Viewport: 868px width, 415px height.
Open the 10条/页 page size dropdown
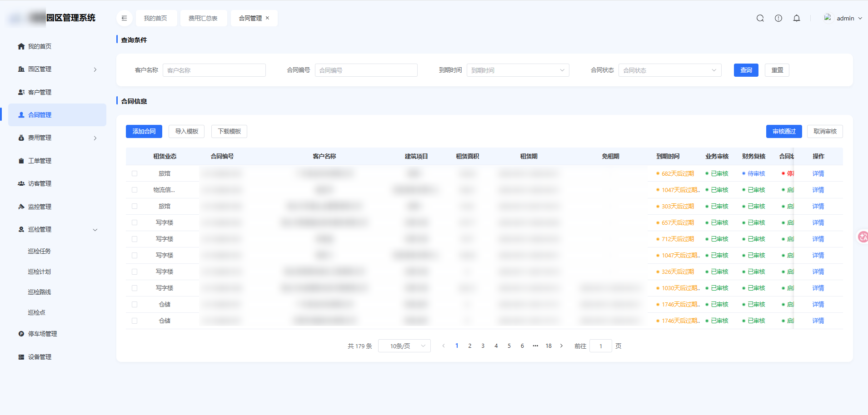click(x=404, y=346)
